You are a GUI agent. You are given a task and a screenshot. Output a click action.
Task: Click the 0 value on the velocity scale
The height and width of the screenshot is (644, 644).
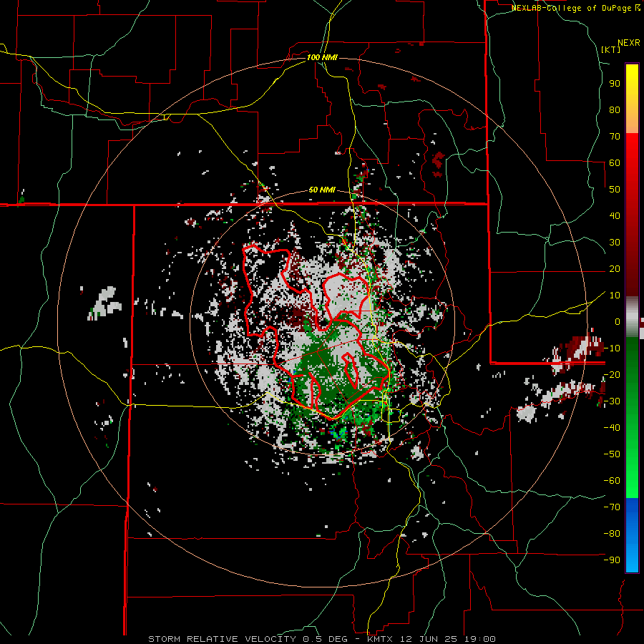click(x=618, y=321)
